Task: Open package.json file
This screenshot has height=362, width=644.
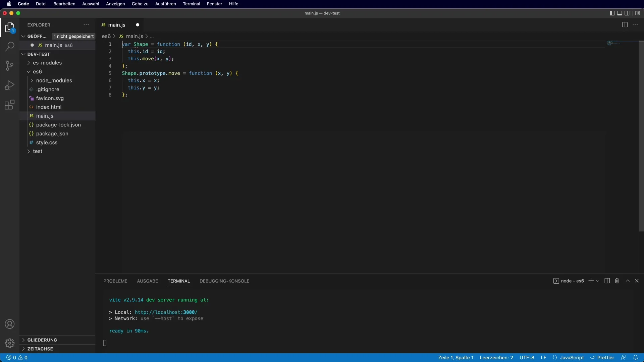Action: click(x=58, y=133)
